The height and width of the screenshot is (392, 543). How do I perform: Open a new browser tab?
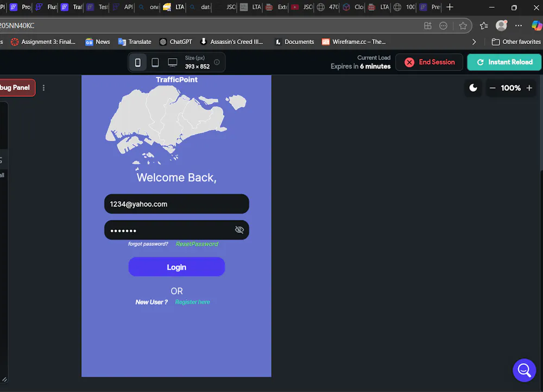[x=450, y=7]
